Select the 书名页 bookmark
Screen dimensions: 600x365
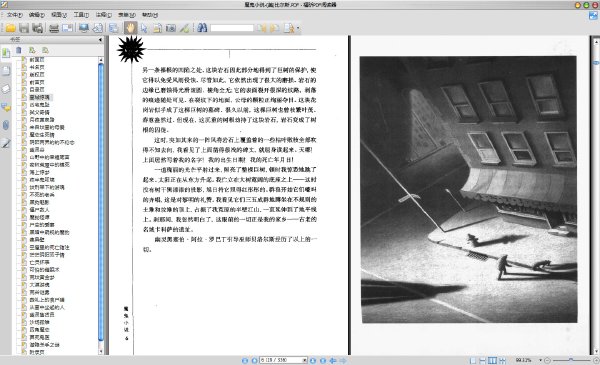[37, 67]
